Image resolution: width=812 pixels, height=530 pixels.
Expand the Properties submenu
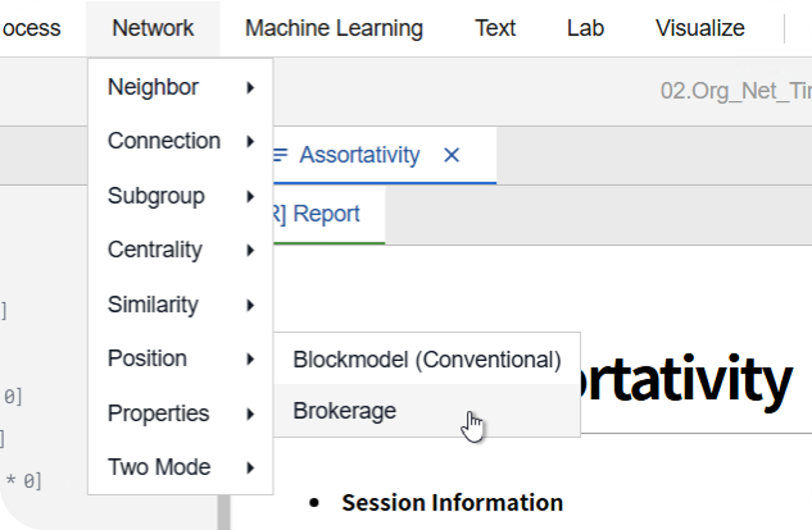tap(180, 414)
